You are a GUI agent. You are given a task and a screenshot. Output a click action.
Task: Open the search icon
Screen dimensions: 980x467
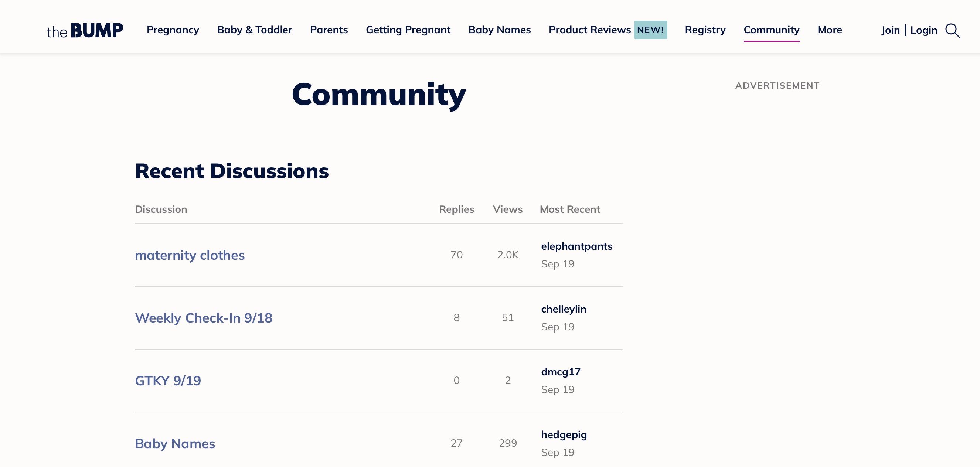point(953,30)
